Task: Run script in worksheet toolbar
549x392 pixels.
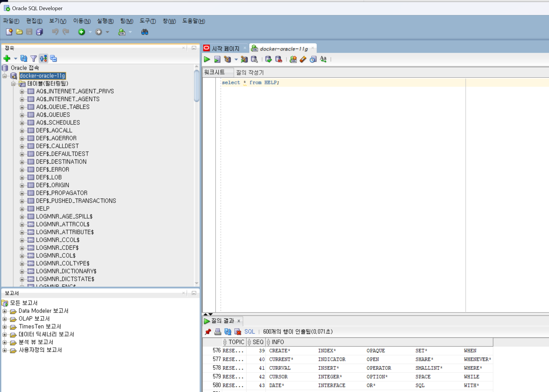Action: click(x=217, y=59)
